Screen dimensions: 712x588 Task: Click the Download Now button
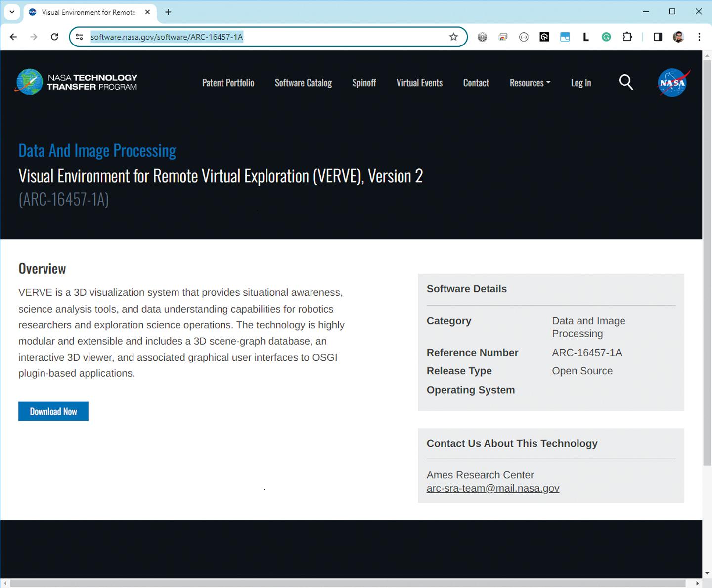point(53,411)
